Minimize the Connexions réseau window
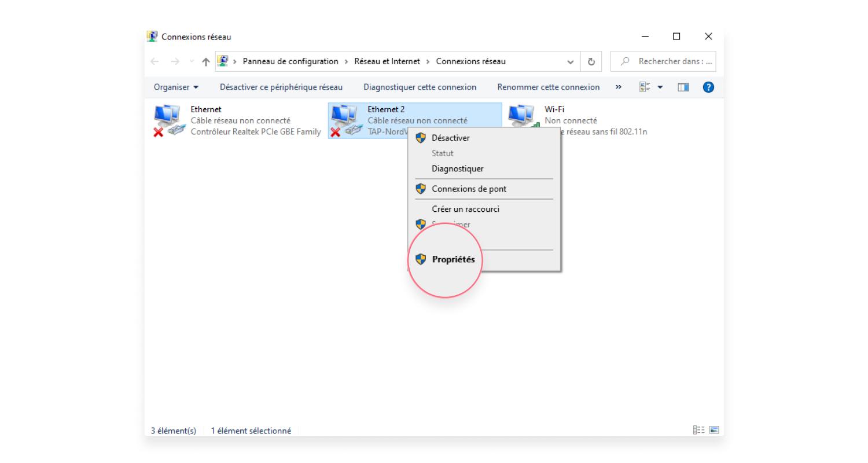This screenshot has height=463, width=868. [645, 36]
